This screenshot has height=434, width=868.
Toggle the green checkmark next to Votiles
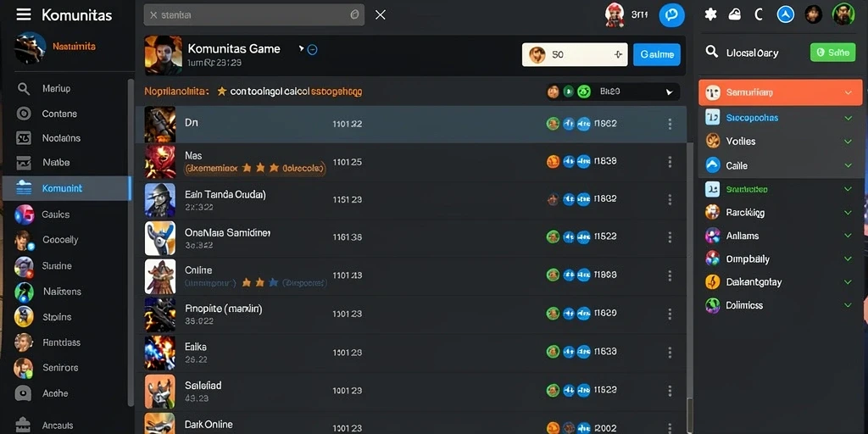[848, 142]
